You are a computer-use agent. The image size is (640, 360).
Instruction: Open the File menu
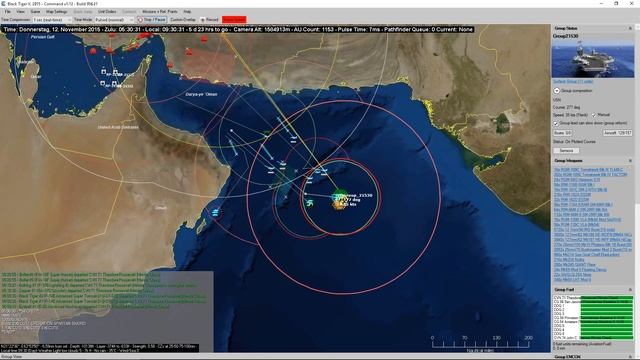coord(7,11)
